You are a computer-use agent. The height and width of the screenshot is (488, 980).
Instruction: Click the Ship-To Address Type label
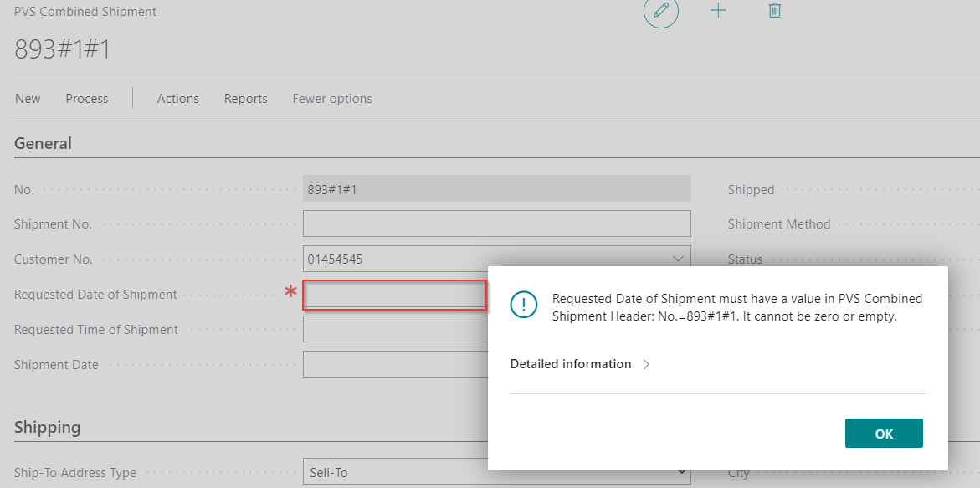[75, 473]
